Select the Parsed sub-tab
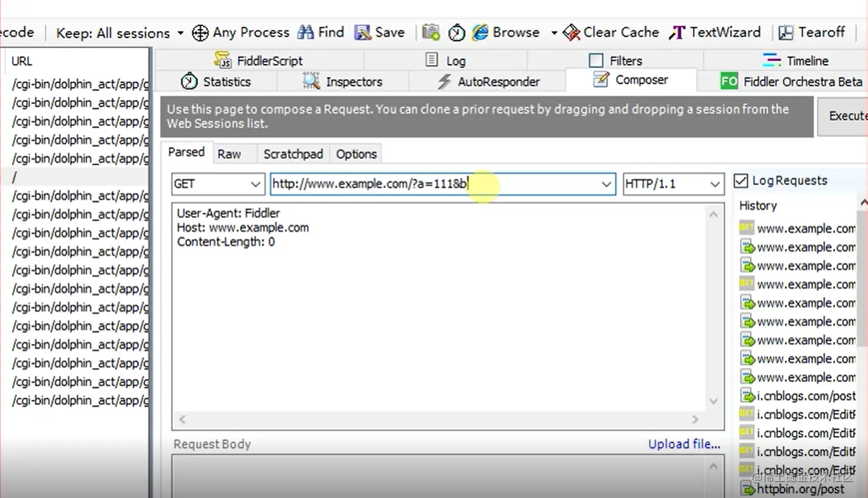Screen dimensions: 868x498 pos(186,152)
